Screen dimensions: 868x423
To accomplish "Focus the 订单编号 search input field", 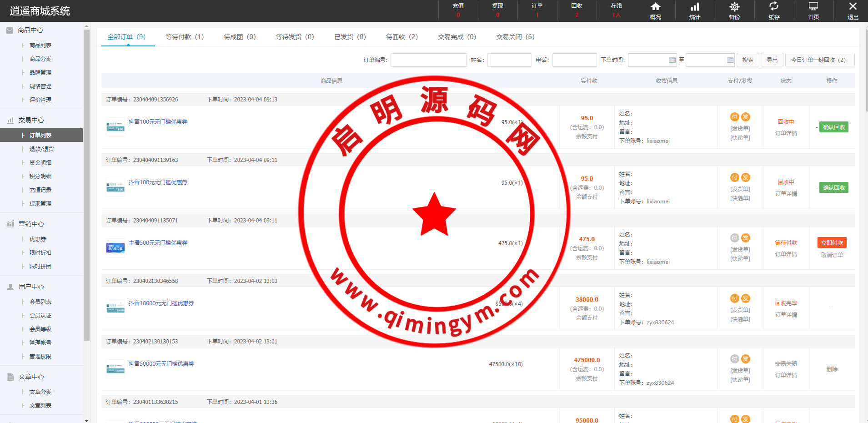I will [x=428, y=60].
